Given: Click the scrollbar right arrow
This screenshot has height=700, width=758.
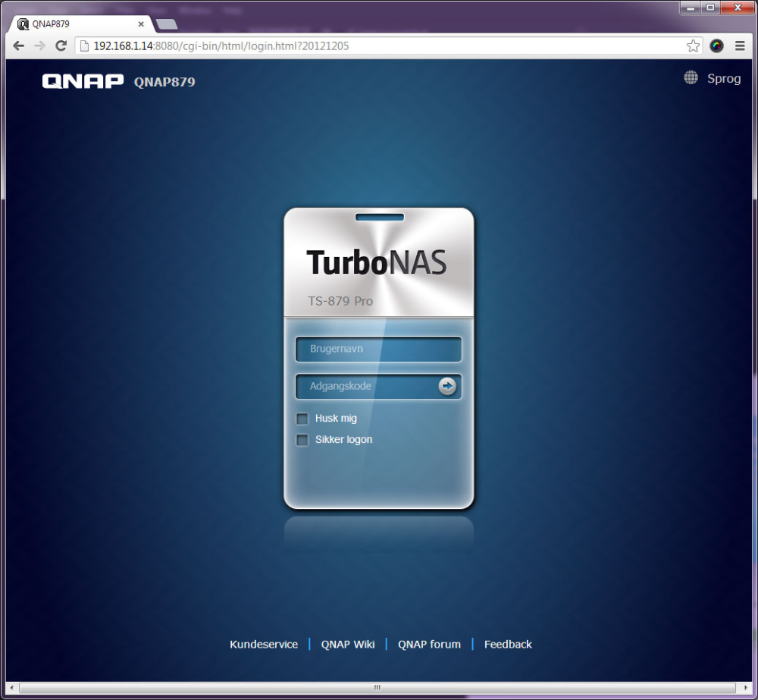Looking at the screenshot, I should click(745, 687).
